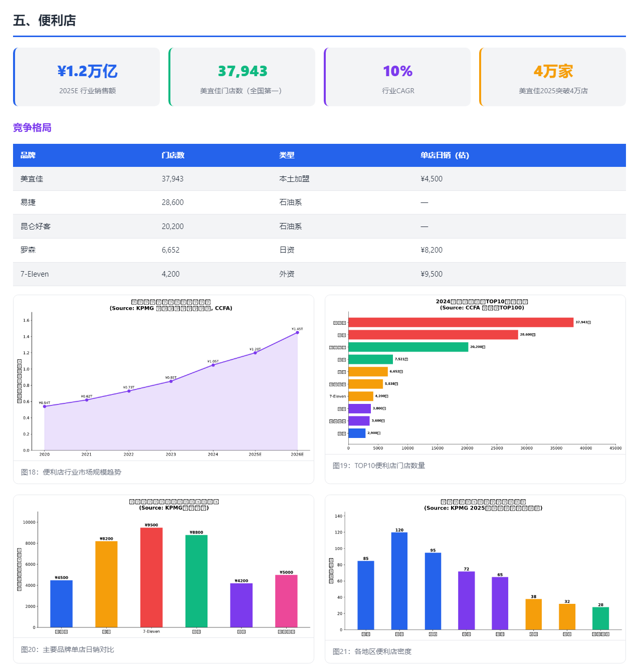Viewport: 636px width, 672px height.
Task: Click the orange density bar labeled 38
Action: (534, 614)
